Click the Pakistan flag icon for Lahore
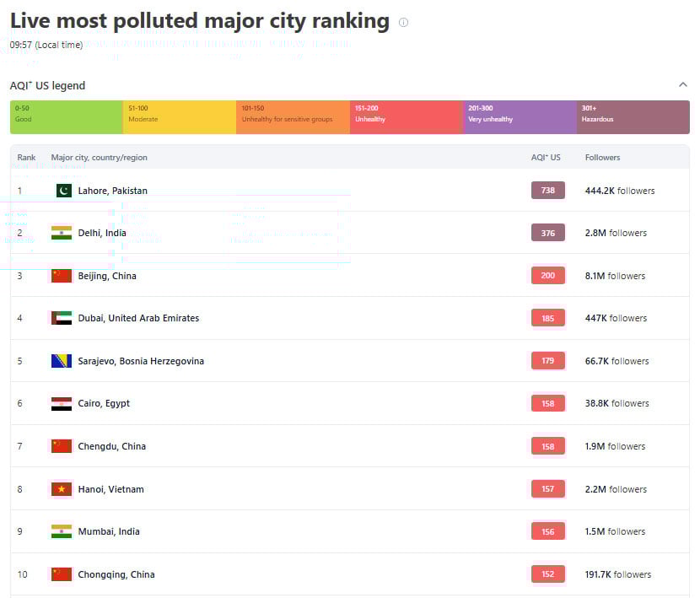 click(64, 191)
